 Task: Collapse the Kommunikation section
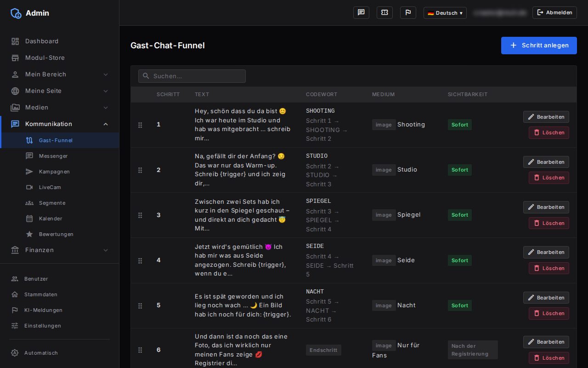pos(60,124)
